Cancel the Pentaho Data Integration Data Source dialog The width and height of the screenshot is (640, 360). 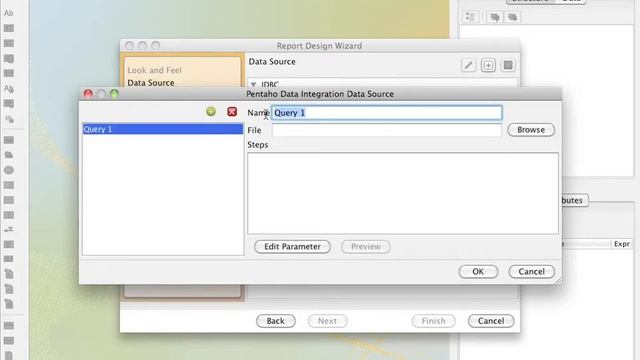531,271
